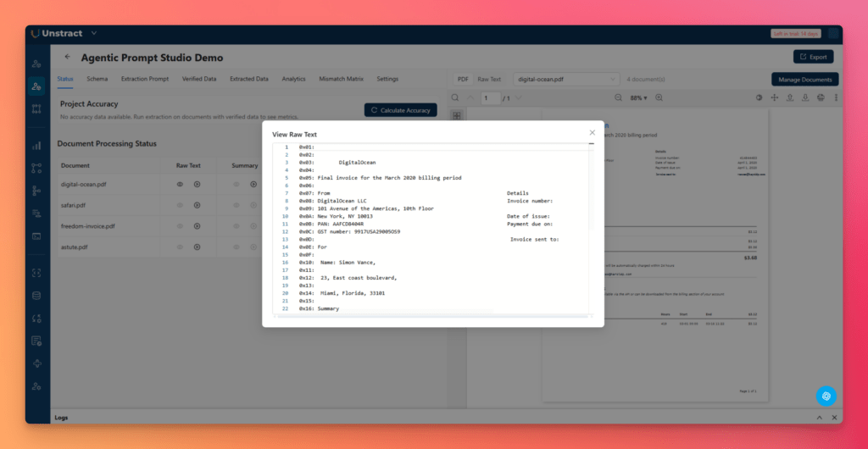Toggle raw text eye icon for safari.pdf
Screen dimensions: 868x449
click(180, 205)
